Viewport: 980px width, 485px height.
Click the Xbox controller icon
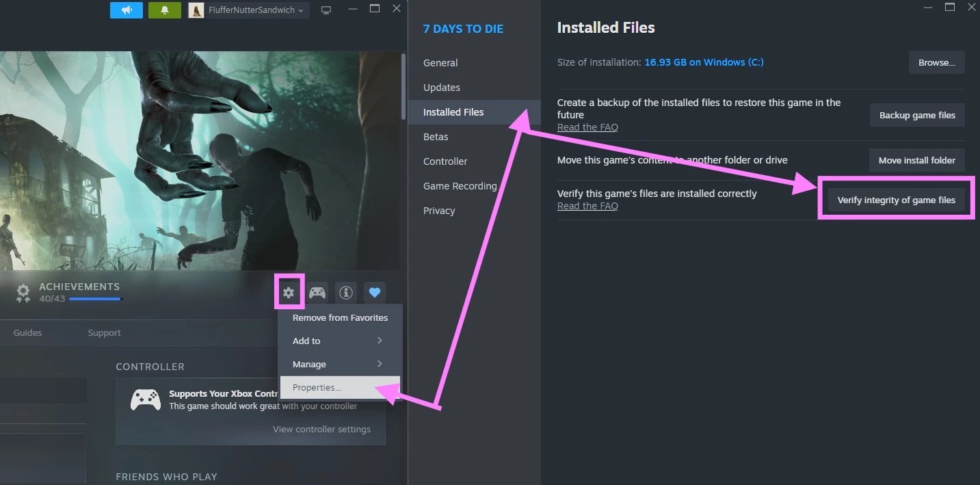pos(146,399)
